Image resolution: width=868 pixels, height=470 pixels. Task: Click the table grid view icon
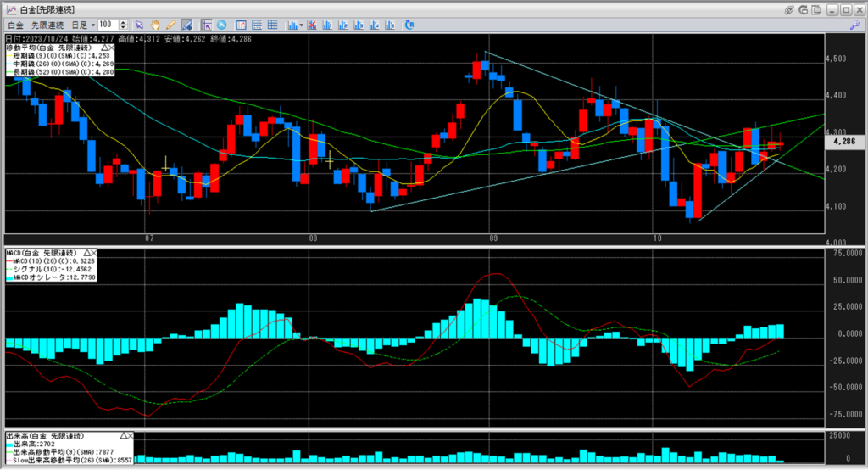[x=272, y=25]
